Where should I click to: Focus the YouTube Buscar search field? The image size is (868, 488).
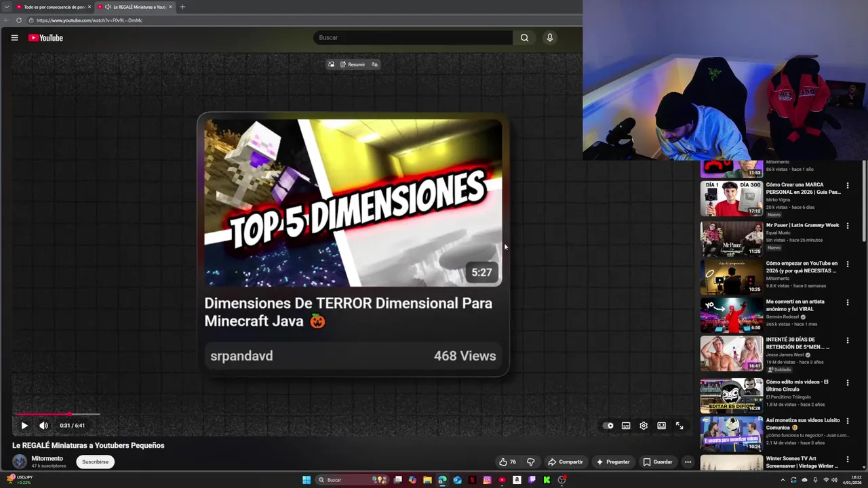click(413, 38)
